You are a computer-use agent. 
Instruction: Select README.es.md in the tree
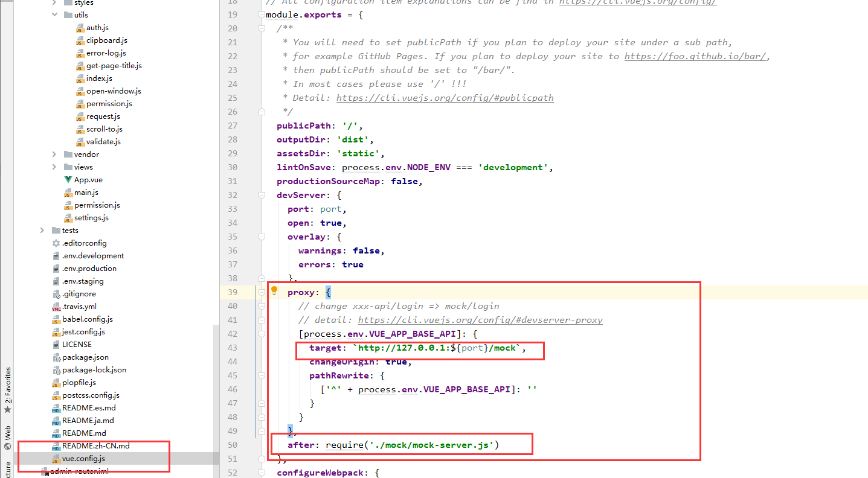(x=89, y=408)
